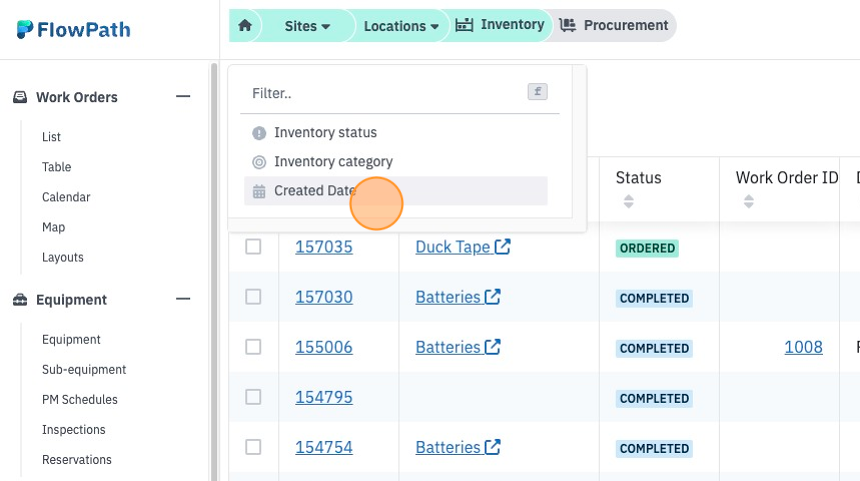Open Batteries link in row 155006
Image resolution: width=860 pixels, height=481 pixels.
click(457, 347)
